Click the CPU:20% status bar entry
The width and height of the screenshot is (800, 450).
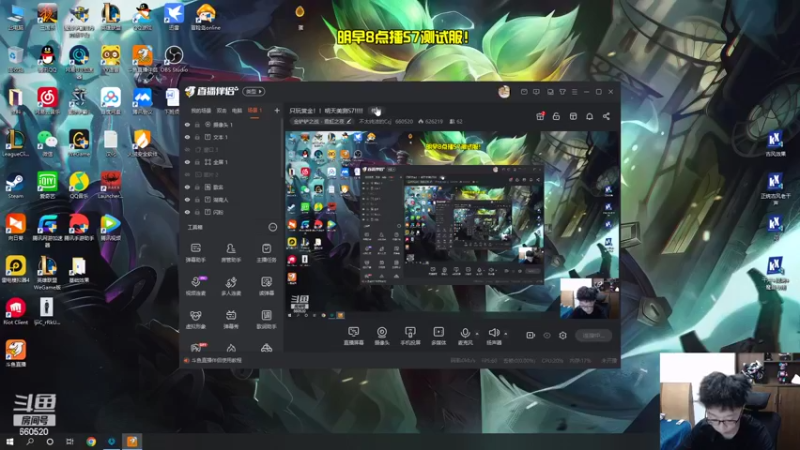coord(552,360)
